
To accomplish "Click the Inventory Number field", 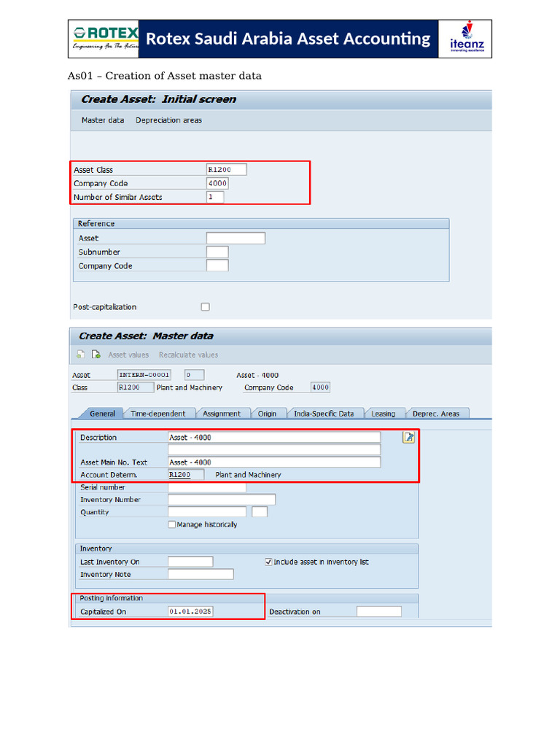I will tap(222, 499).
